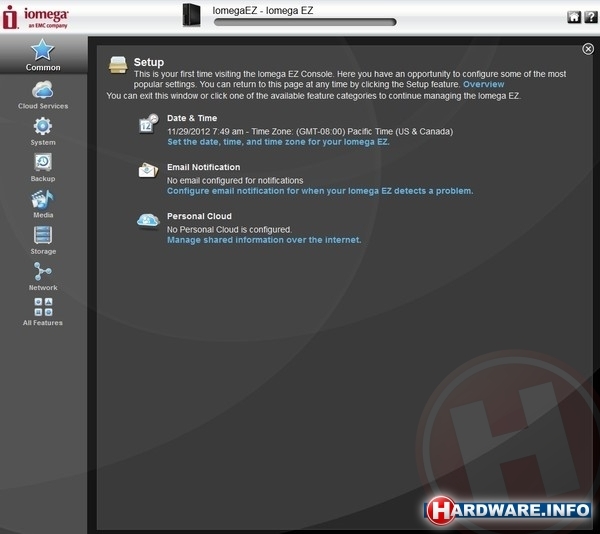Click the Setup heading text
Image resolution: width=600 pixels, height=534 pixels.
click(x=148, y=62)
